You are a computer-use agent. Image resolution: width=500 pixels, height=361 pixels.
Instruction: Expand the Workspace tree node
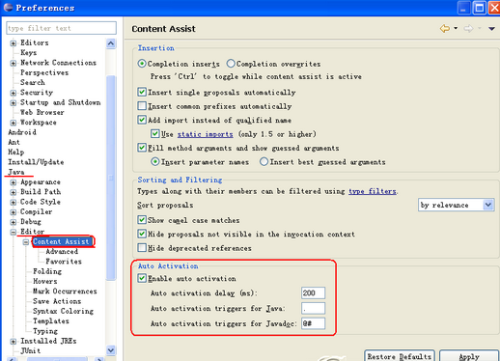(x=13, y=123)
